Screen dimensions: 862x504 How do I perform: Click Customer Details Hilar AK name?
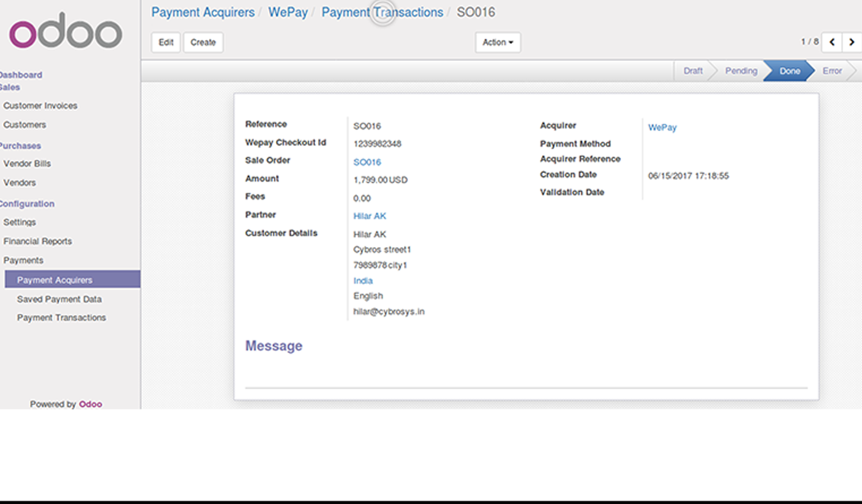point(370,234)
